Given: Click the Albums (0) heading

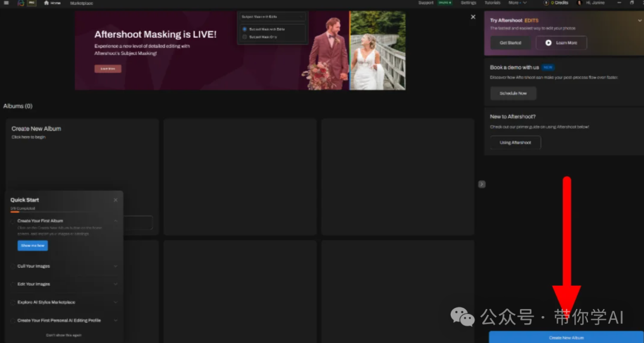Looking at the screenshot, I should (18, 106).
